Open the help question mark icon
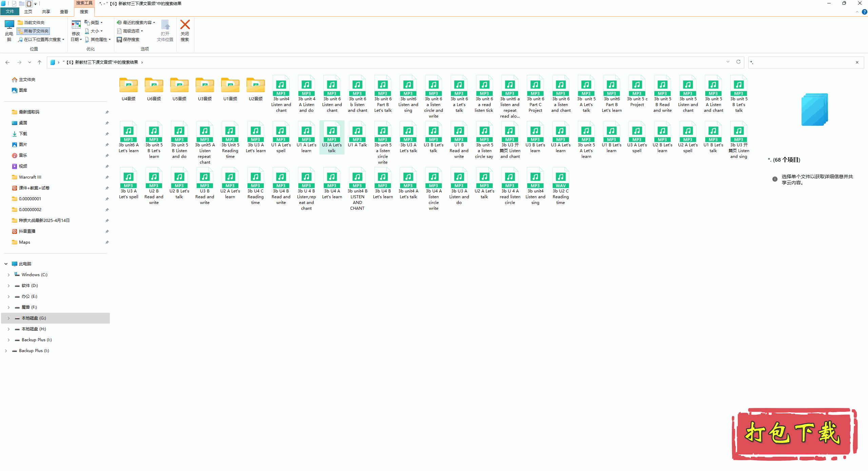 coord(864,12)
